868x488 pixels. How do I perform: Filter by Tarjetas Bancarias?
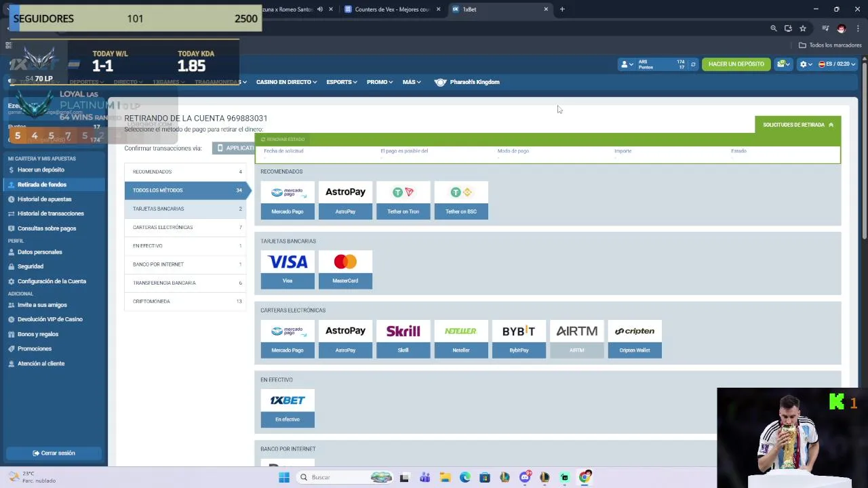click(x=186, y=209)
